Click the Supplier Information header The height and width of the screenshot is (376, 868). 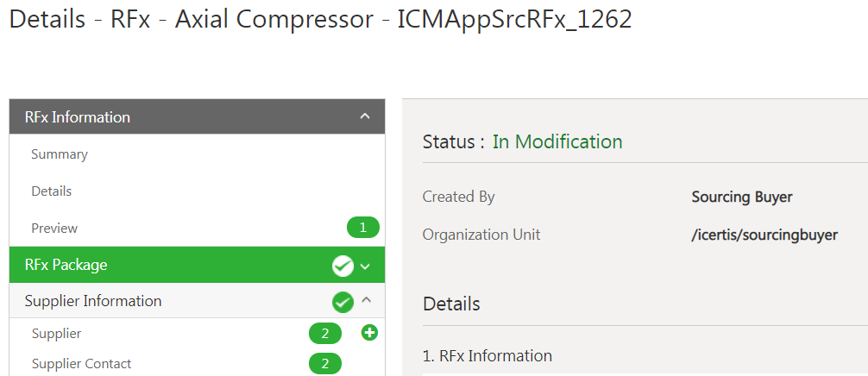(93, 301)
